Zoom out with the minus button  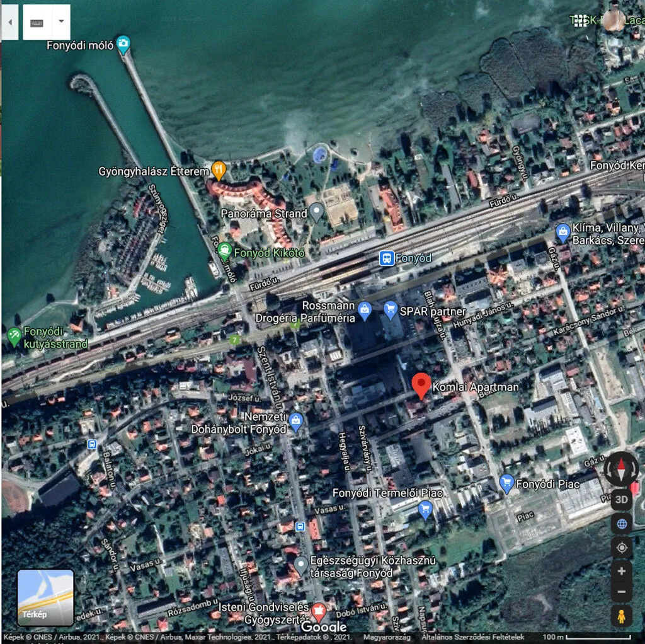click(622, 592)
